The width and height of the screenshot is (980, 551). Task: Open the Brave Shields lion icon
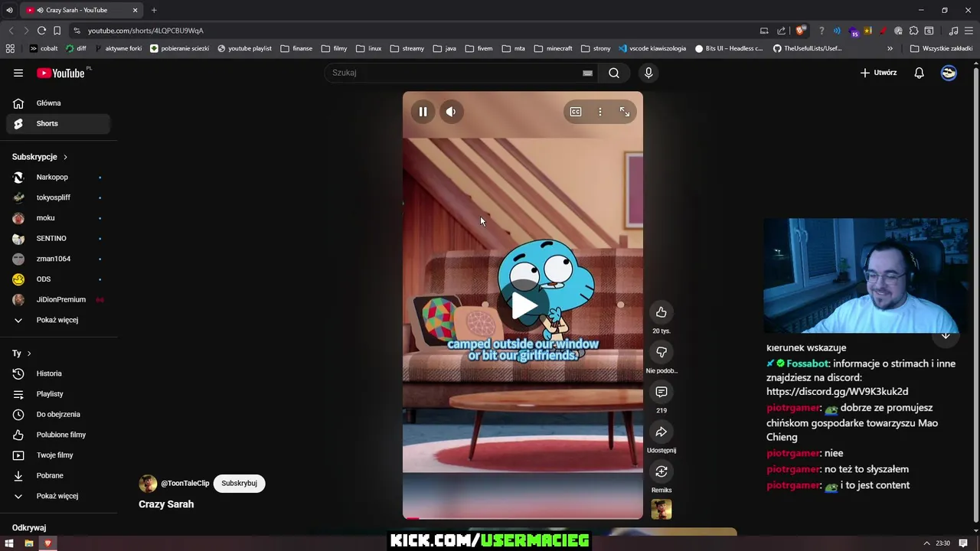pos(800,31)
